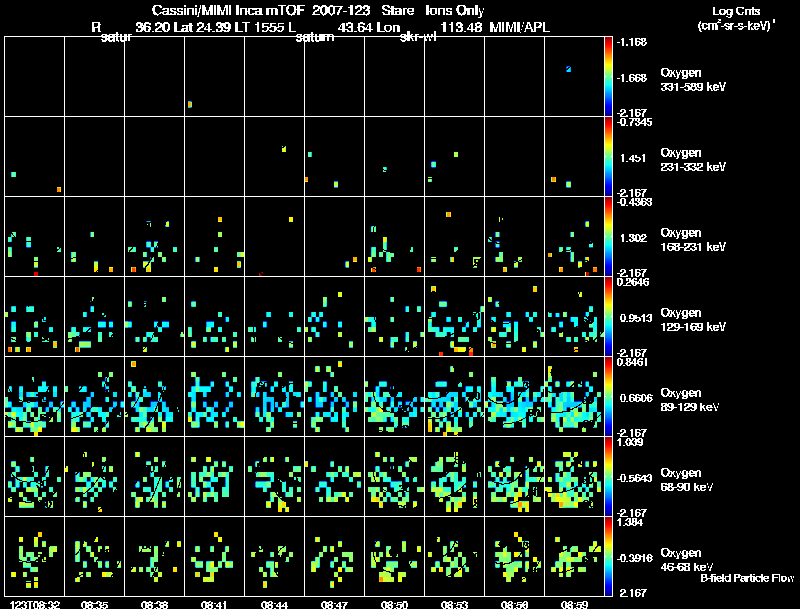Open the last 89-129 keV panel at 08:59

point(574,396)
